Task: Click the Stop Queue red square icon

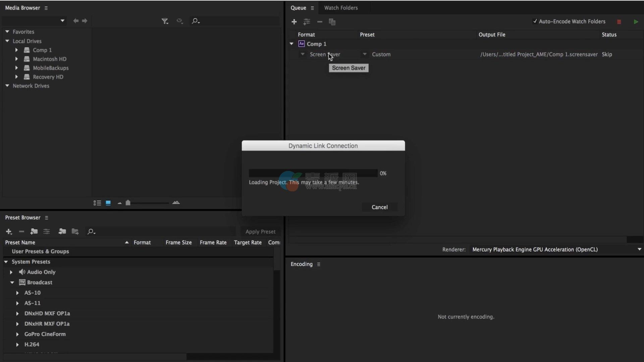Action: pos(619,22)
